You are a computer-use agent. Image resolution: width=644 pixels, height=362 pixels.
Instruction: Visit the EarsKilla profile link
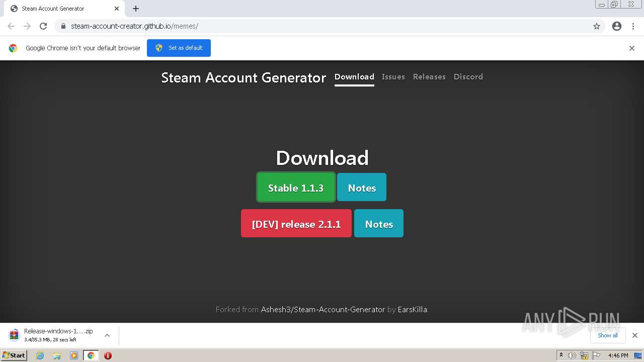pos(412,310)
